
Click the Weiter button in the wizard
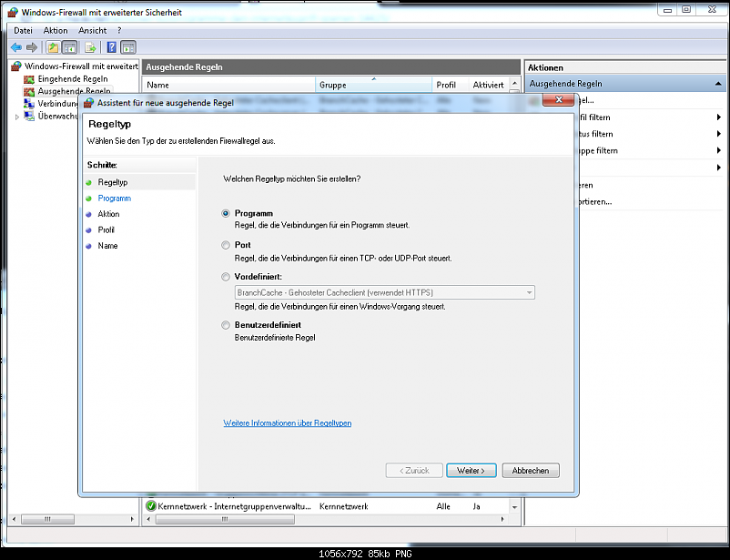[471, 471]
